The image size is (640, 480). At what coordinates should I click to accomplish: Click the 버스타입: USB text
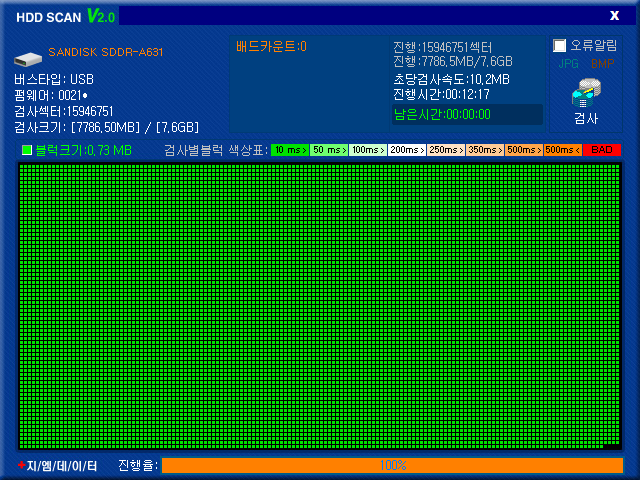pos(54,79)
